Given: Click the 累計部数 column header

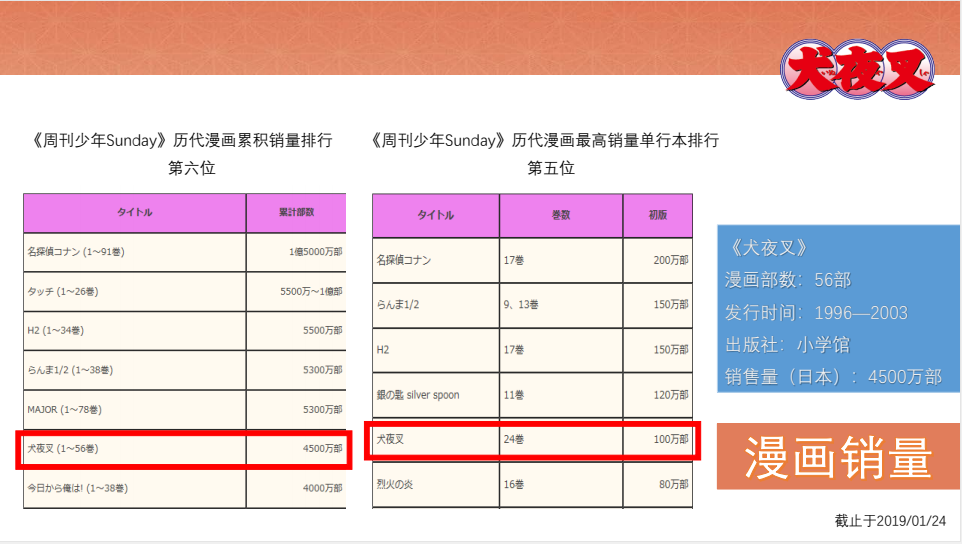Looking at the screenshot, I should [x=296, y=212].
